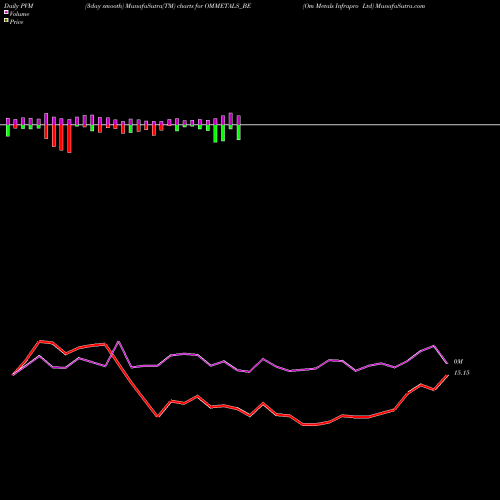The width and height of the screenshot is (500, 500).
Task: Select the 'Volume' legend label
Action: pyautogui.click(x=19, y=14)
